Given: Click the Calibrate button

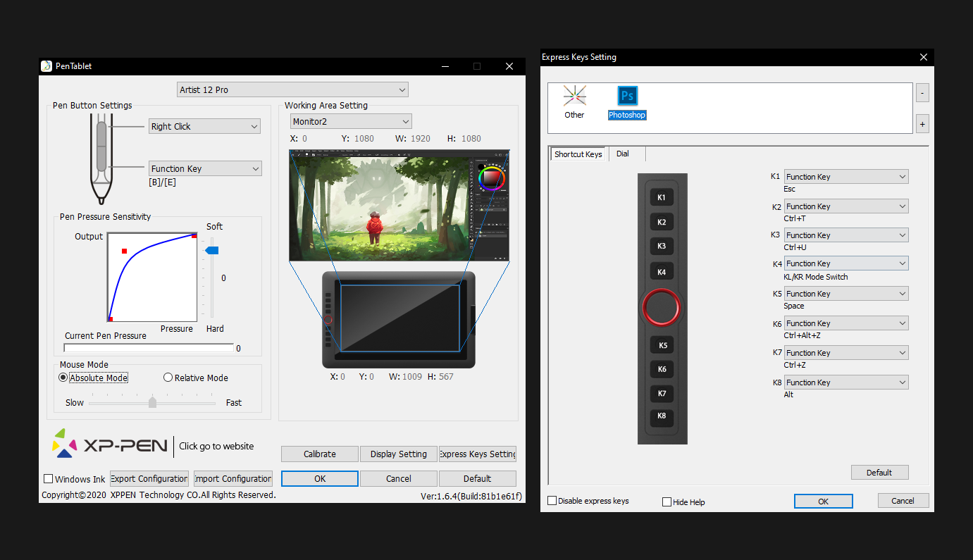Looking at the screenshot, I should coord(319,454).
